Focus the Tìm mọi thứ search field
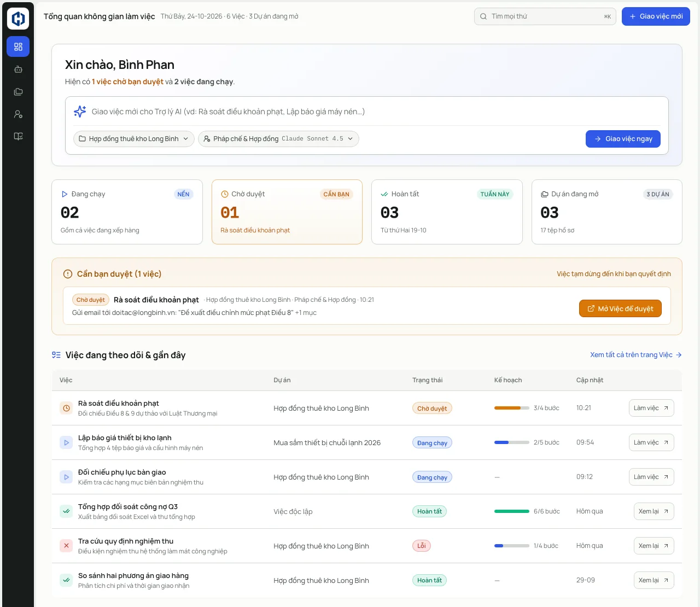 (x=545, y=16)
